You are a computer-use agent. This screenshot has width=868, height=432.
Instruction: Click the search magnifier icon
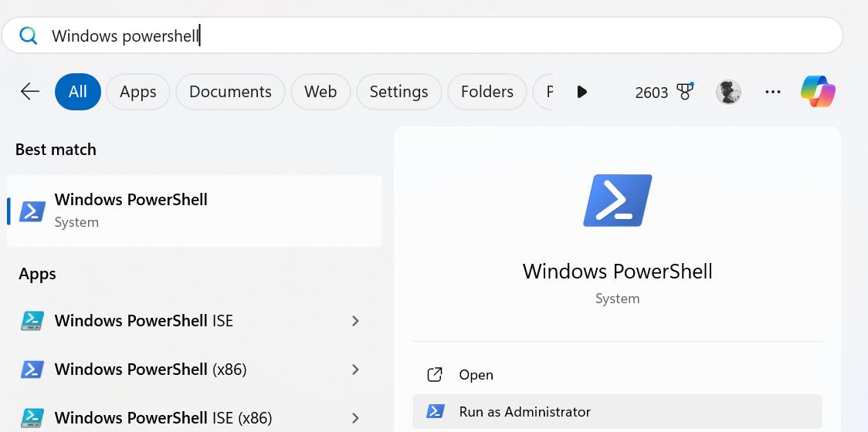(29, 36)
